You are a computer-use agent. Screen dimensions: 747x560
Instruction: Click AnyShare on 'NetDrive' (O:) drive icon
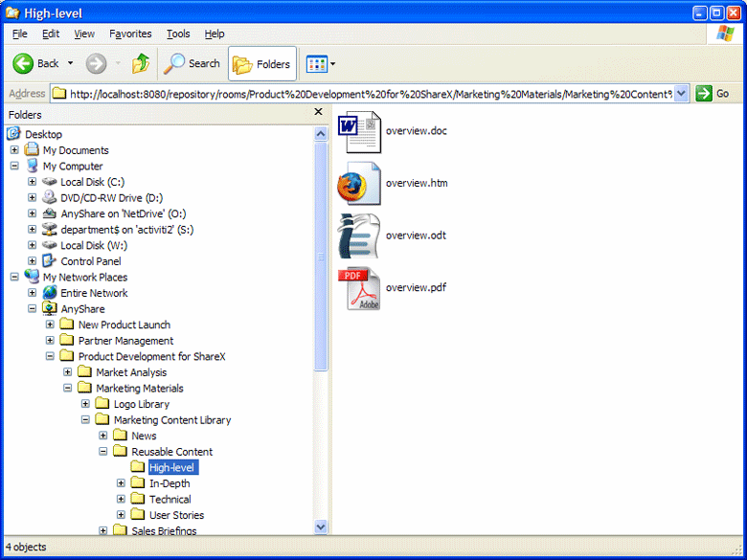point(49,213)
